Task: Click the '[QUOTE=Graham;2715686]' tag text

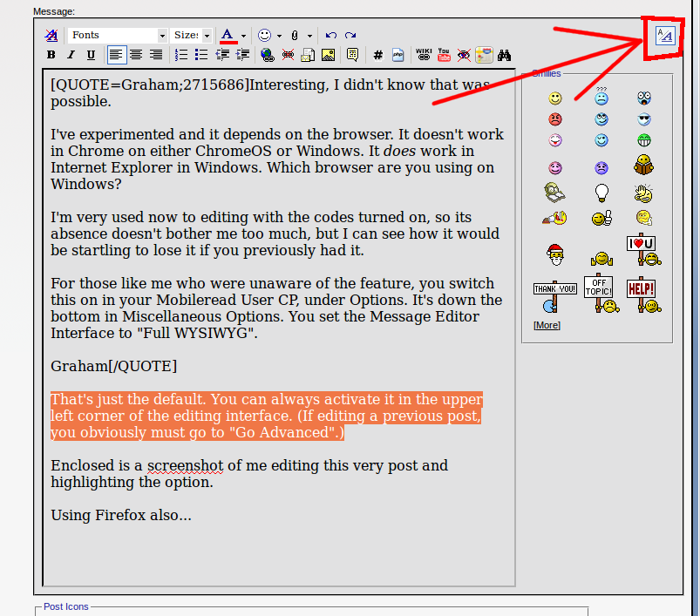Action: coord(150,85)
